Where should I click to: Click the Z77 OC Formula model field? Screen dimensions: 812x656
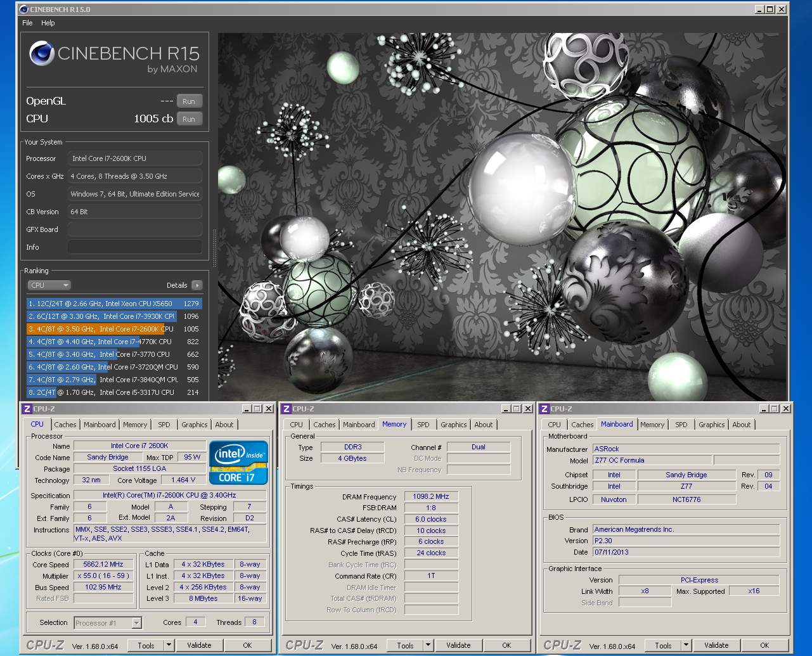tap(652, 460)
